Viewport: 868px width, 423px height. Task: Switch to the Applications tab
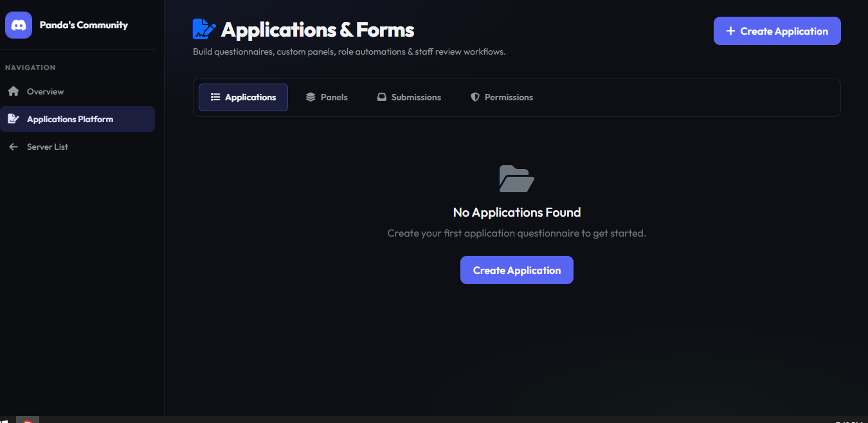click(243, 97)
